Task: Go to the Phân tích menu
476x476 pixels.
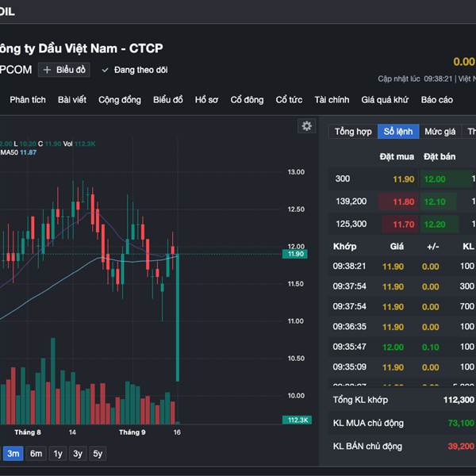Action: 28,100
